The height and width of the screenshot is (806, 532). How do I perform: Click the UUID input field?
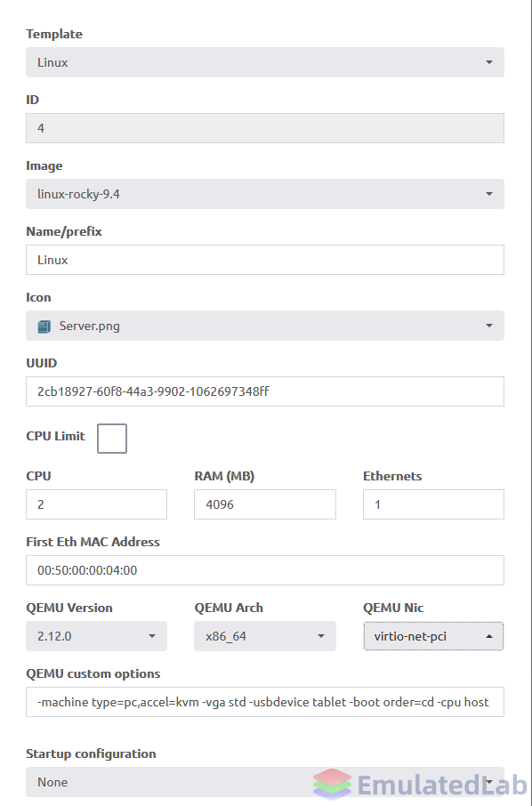(265, 391)
